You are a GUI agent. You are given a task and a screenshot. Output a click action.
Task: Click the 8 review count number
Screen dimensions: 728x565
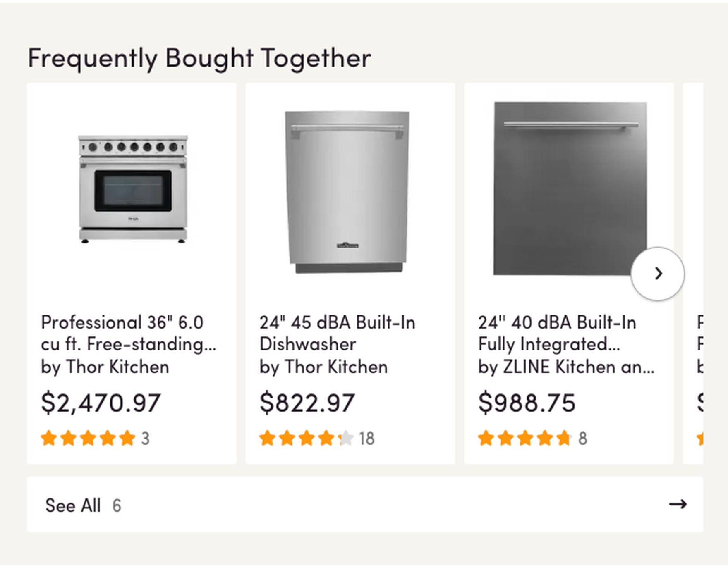click(582, 439)
